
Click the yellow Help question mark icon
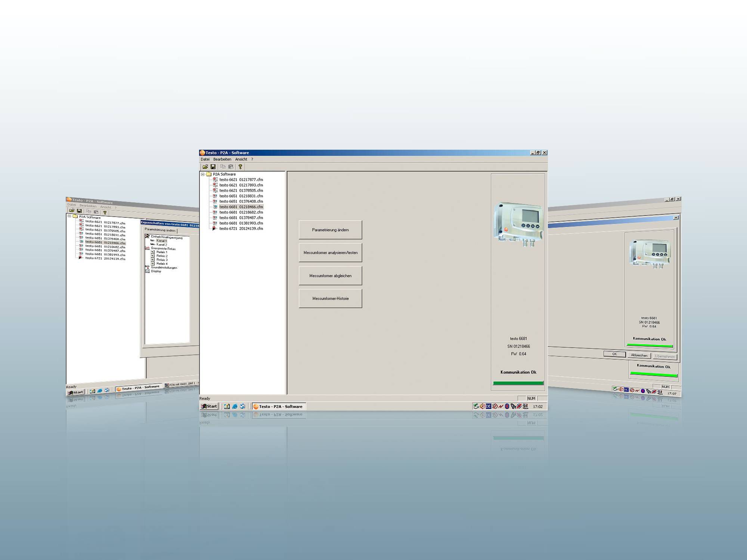coord(240,167)
